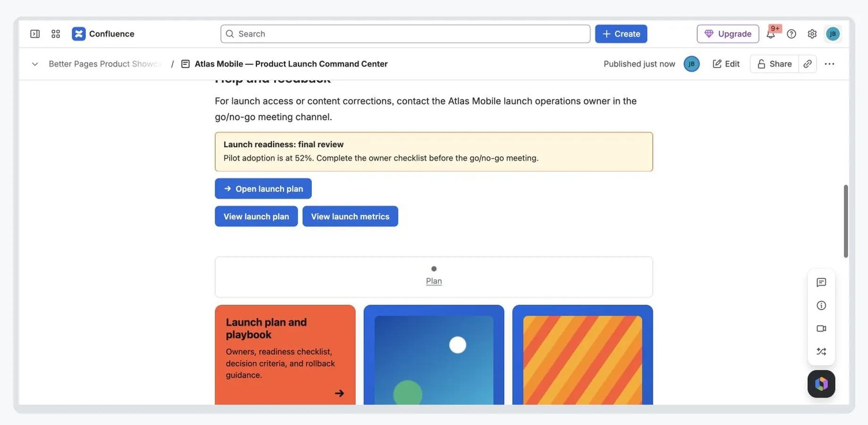Click into the Search field

click(x=405, y=34)
